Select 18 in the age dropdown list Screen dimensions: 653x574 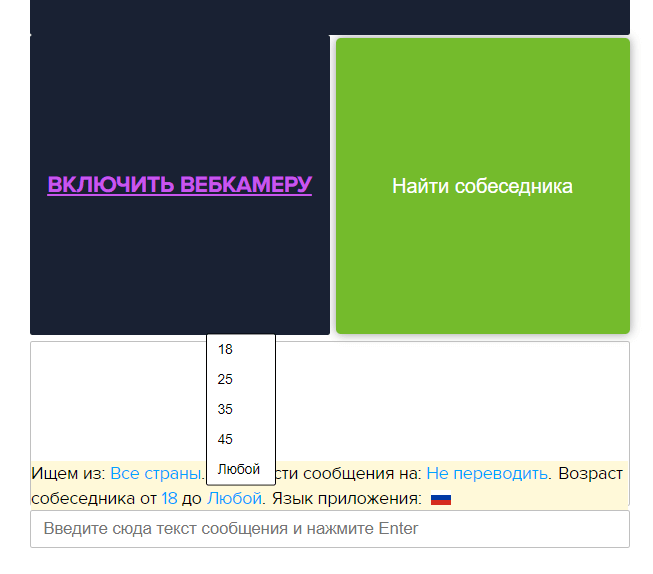[x=241, y=349]
